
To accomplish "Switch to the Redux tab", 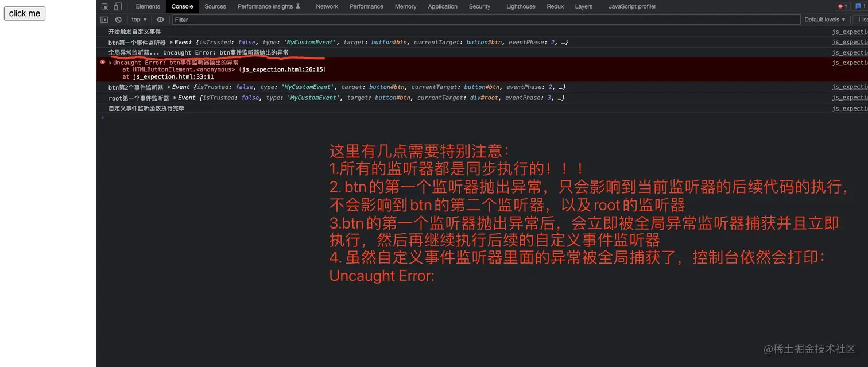I will coord(555,6).
